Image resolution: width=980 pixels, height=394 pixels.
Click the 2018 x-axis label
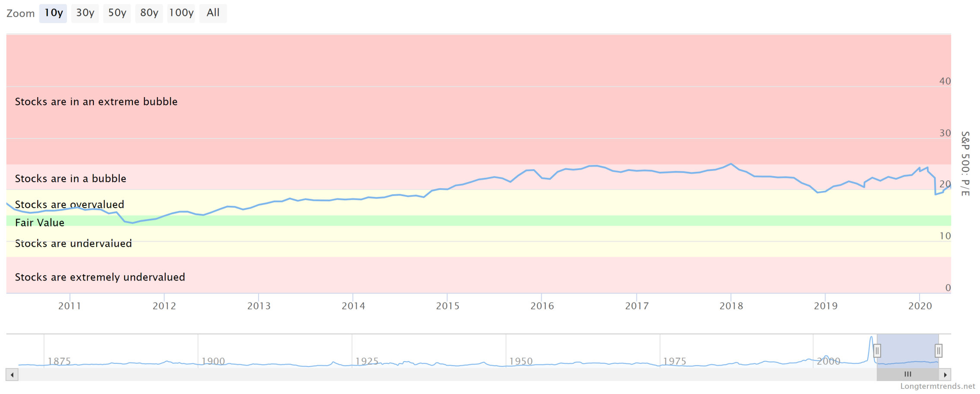click(x=731, y=306)
